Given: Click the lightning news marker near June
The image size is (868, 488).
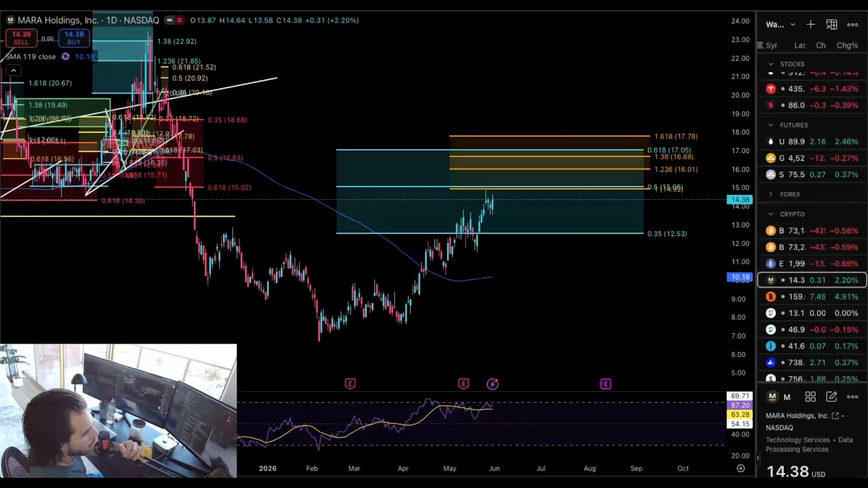Looking at the screenshot, I should click(492, 384).
